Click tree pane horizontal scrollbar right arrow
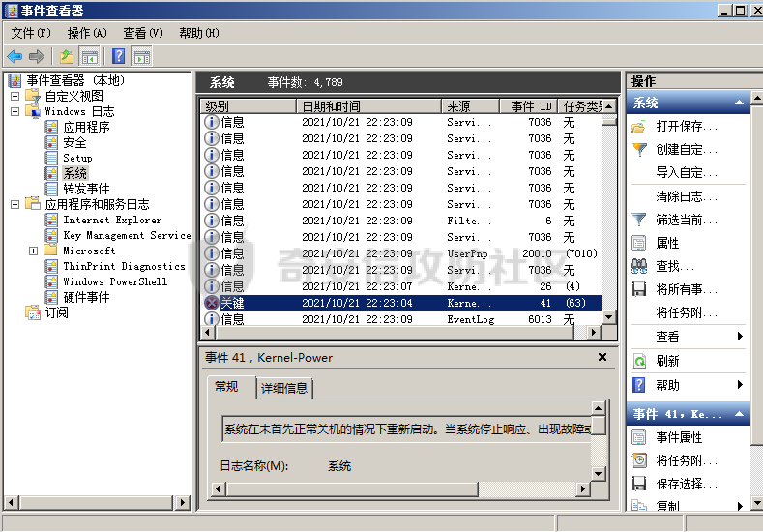 point(183,502)
